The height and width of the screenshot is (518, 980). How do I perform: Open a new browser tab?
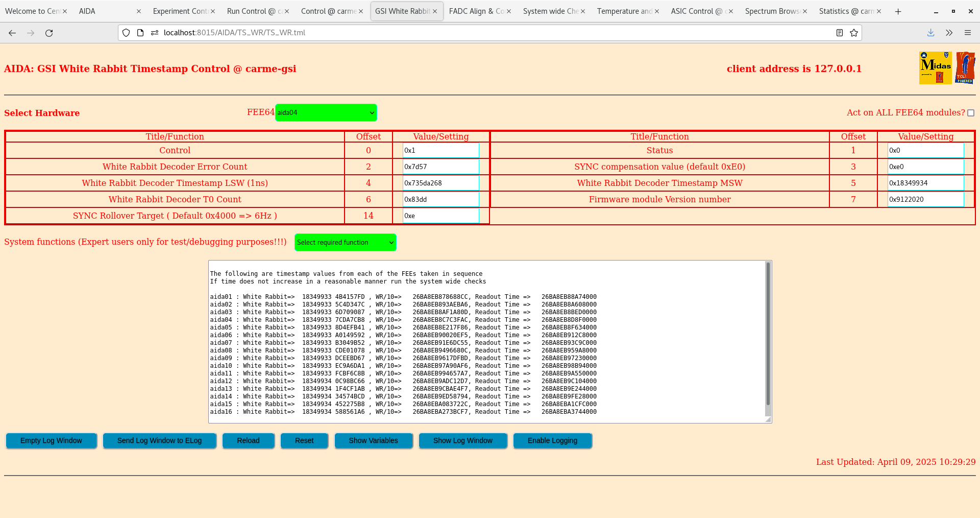(x=898, y=11)
